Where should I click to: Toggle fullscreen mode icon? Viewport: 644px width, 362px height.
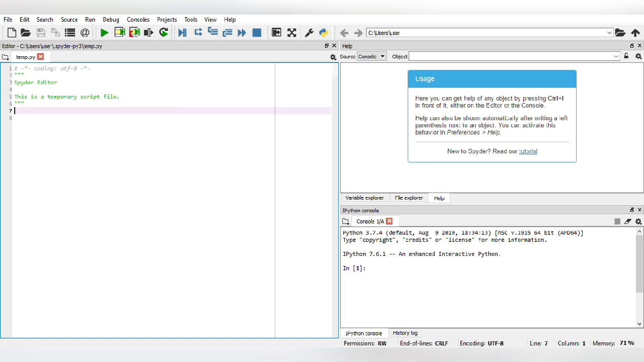(292, 33)
